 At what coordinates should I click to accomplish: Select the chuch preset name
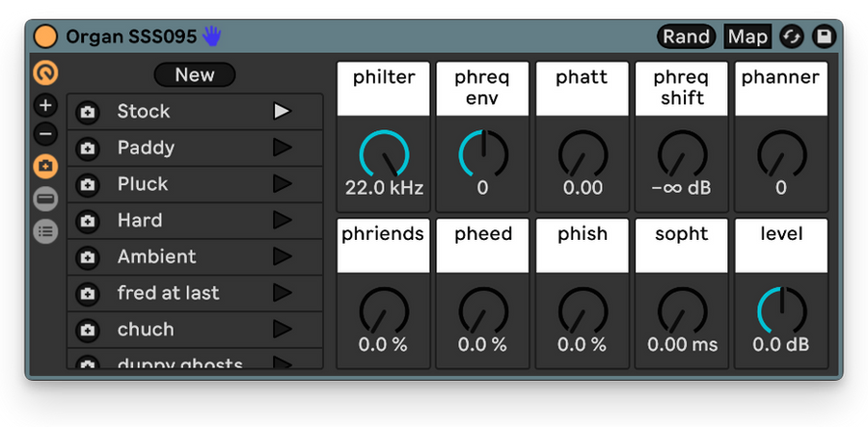[x=146, y=329]
